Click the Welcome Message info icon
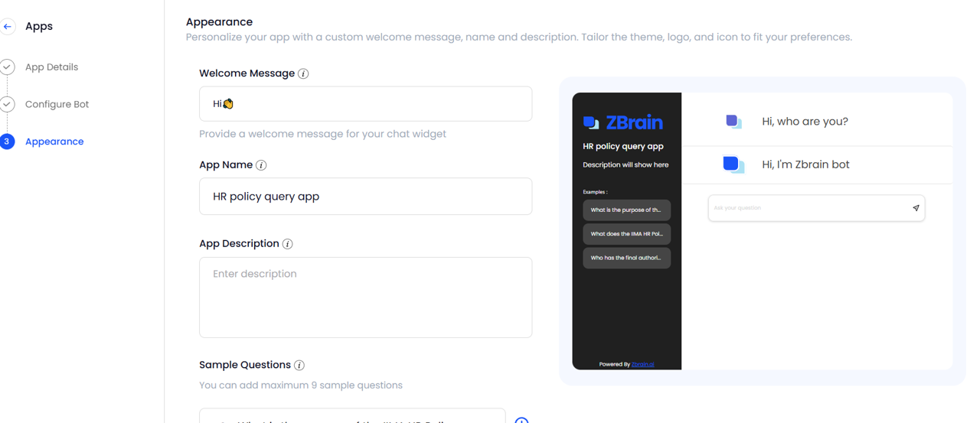 pyautogui.click(x=303, y=74)
